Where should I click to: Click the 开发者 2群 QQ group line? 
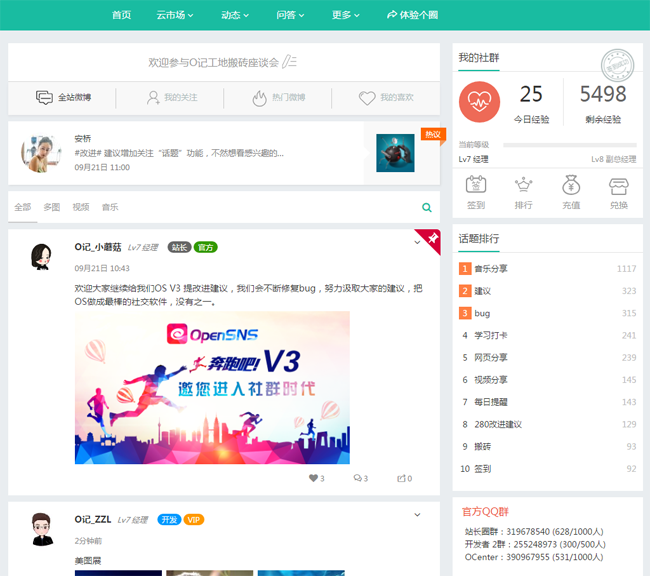coord(535,544)
